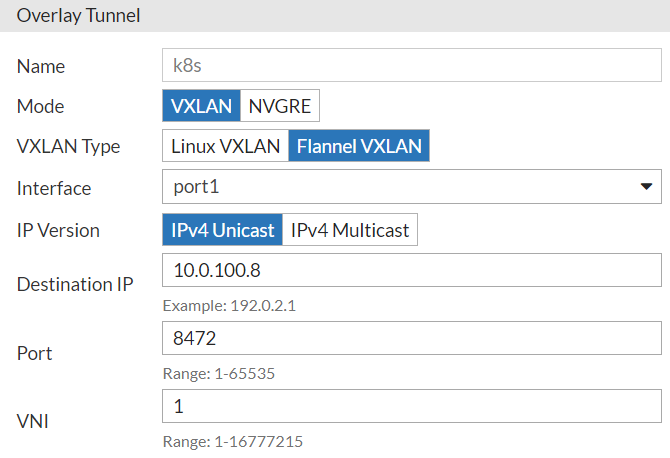670x458 pixels.
Task: Switch mode to NVGRE
Action: click(x=280, y=106)
